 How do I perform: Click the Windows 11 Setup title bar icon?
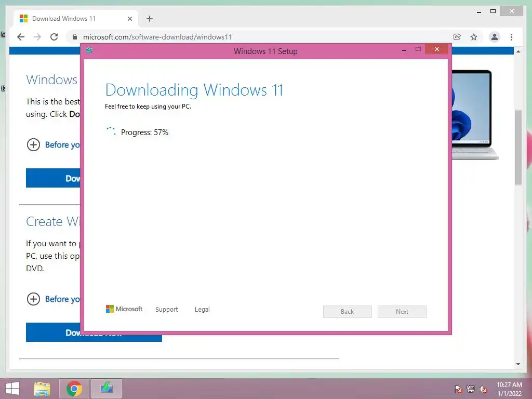(89, 50)
